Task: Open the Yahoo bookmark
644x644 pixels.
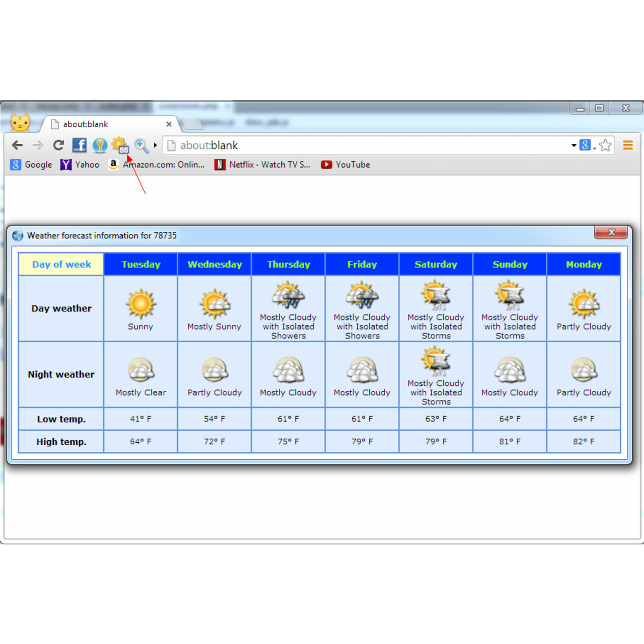Action: [x=80, y=165]
